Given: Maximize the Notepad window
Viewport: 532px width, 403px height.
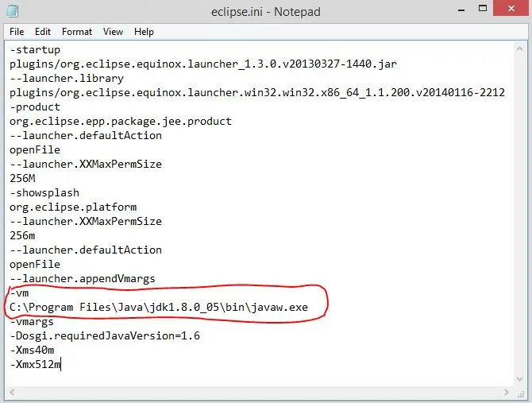Looking at the screenshot, I should [483, 8].
